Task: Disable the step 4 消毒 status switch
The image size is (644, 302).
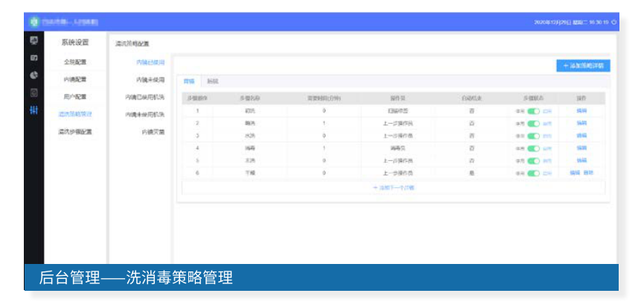Action: [x=534, y=148]
